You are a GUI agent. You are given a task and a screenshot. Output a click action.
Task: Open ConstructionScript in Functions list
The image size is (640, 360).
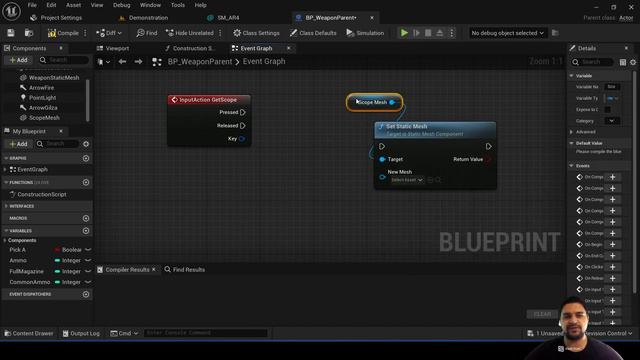point(42,194)
